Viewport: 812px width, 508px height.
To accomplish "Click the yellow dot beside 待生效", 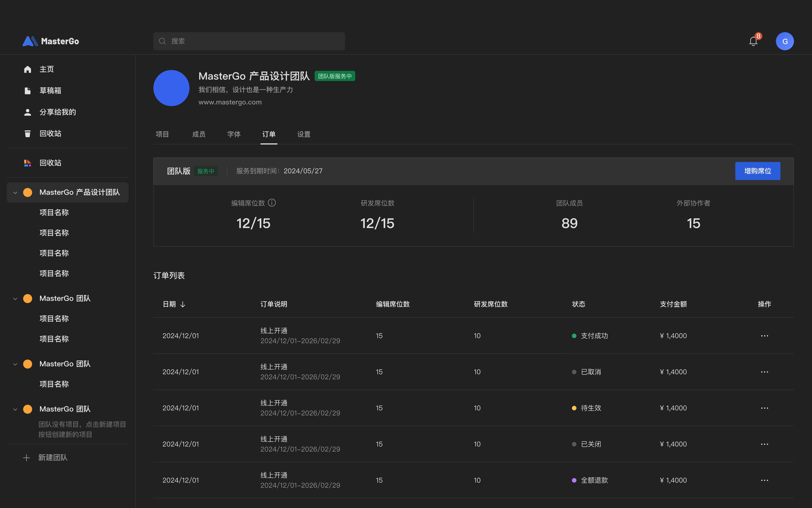I will coord(574,408).
